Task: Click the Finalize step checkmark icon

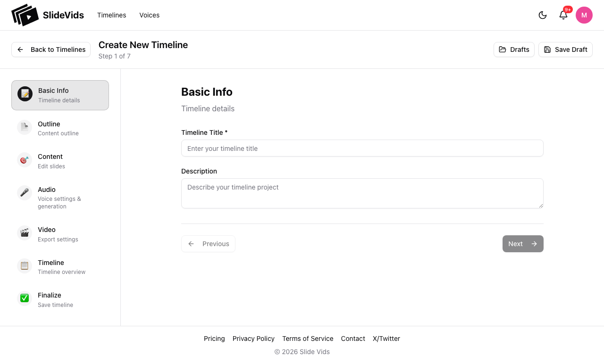Action: pyautogui.click(x=25, y=298)
